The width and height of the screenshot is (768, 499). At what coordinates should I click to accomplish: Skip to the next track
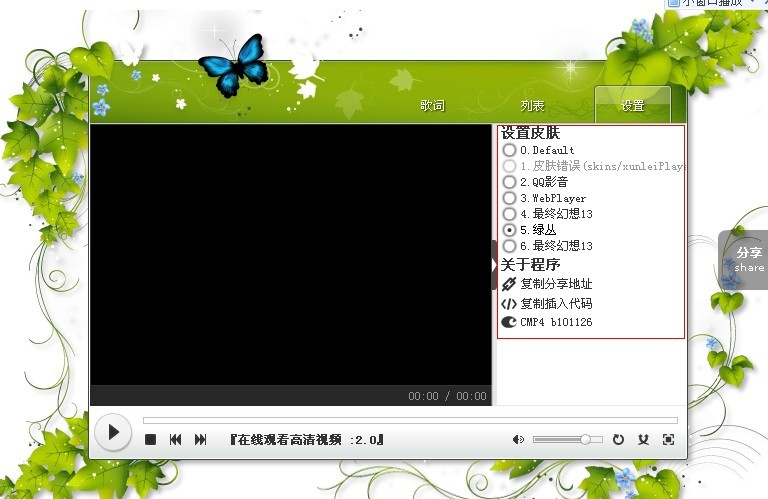200,440
